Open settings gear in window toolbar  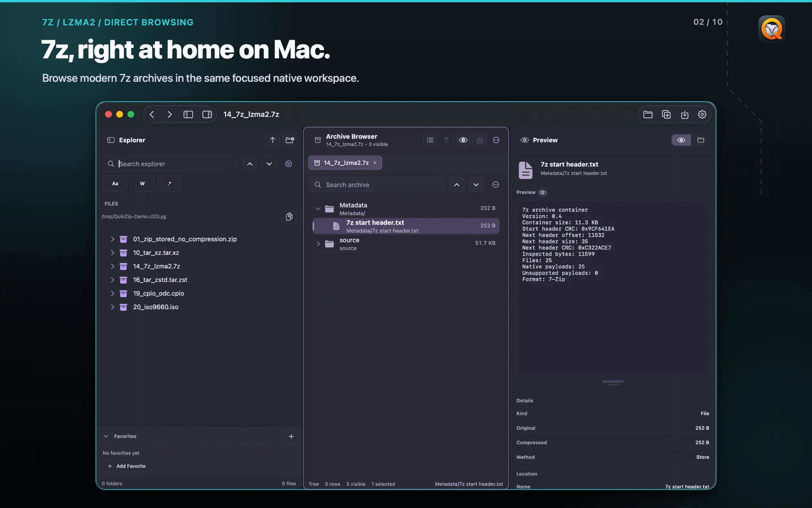(702, 114)
